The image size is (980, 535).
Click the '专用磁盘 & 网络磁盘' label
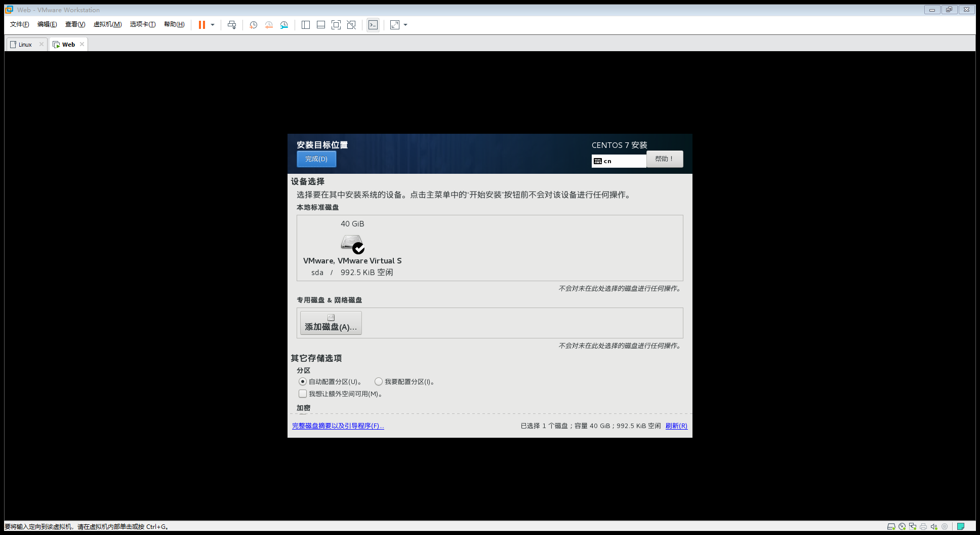pyautogui.click(x=330, y=300)
